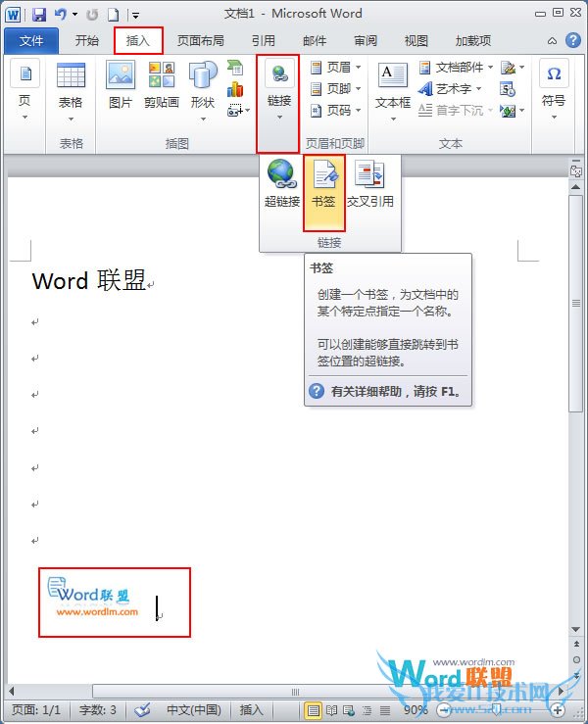Switch to the Insert (插入) tab

coord(138,40)
